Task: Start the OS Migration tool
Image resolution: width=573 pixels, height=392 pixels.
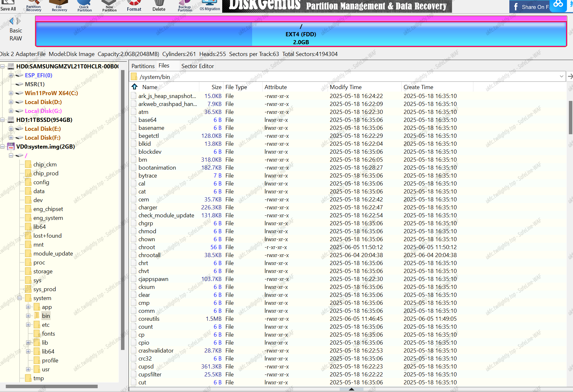Action: (210, 6)
